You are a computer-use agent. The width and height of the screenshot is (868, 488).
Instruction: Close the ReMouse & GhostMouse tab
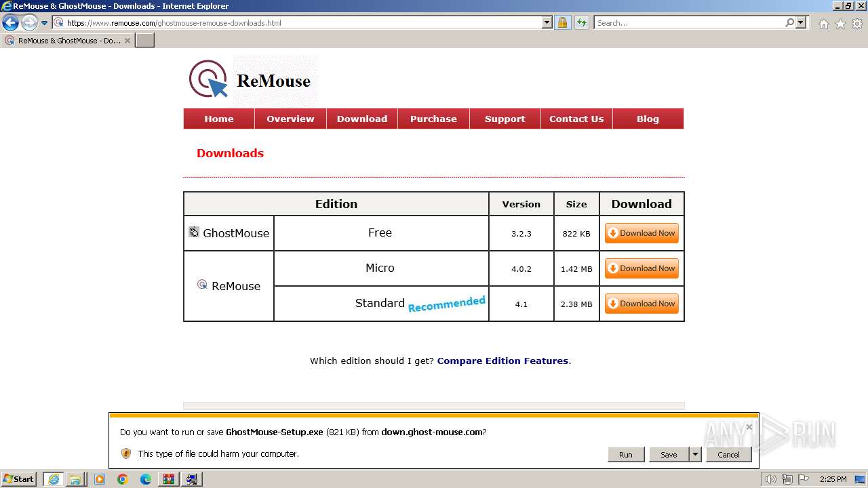coord(127,41)
